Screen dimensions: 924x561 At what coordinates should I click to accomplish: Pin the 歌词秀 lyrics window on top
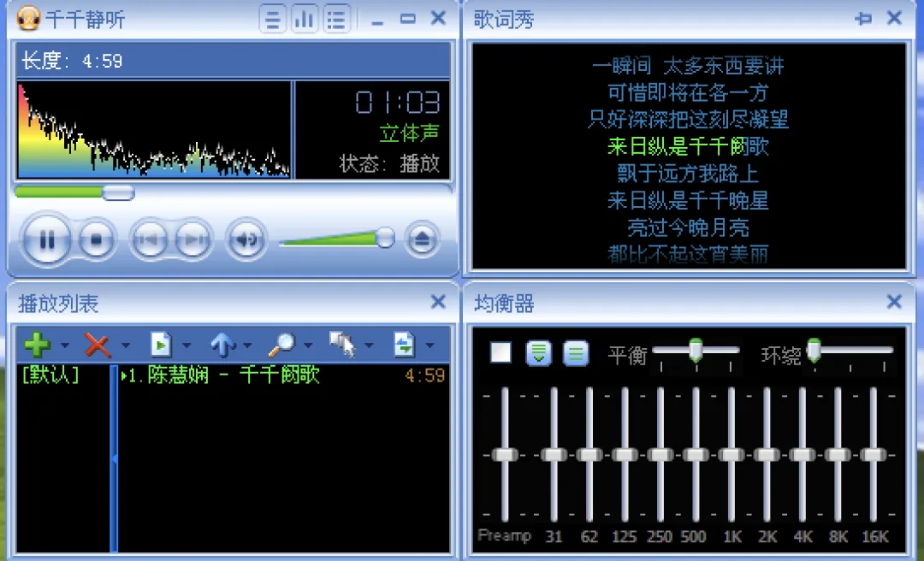(863, 18)
